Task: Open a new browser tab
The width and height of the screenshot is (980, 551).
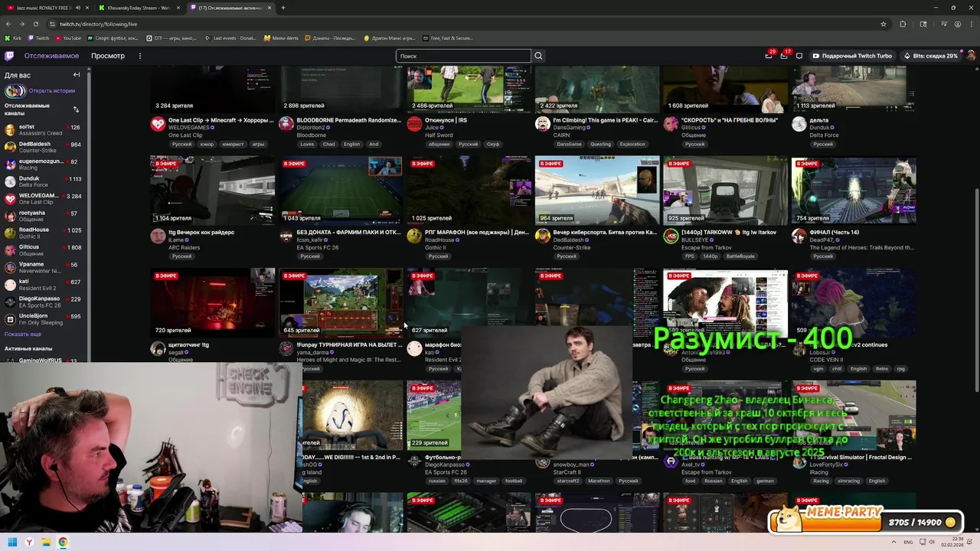Action: click(x=283, y=8)
